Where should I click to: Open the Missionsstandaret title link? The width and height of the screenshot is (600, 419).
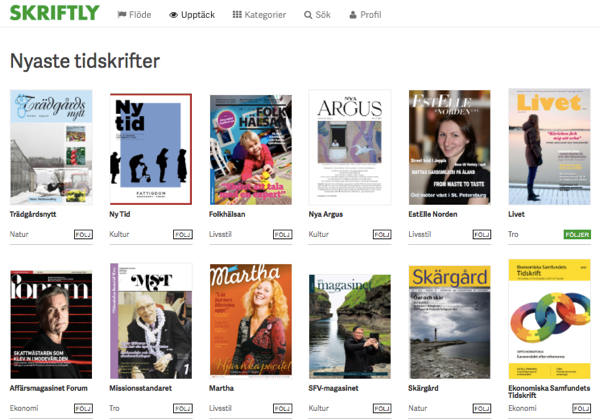(x=145, y=388)
